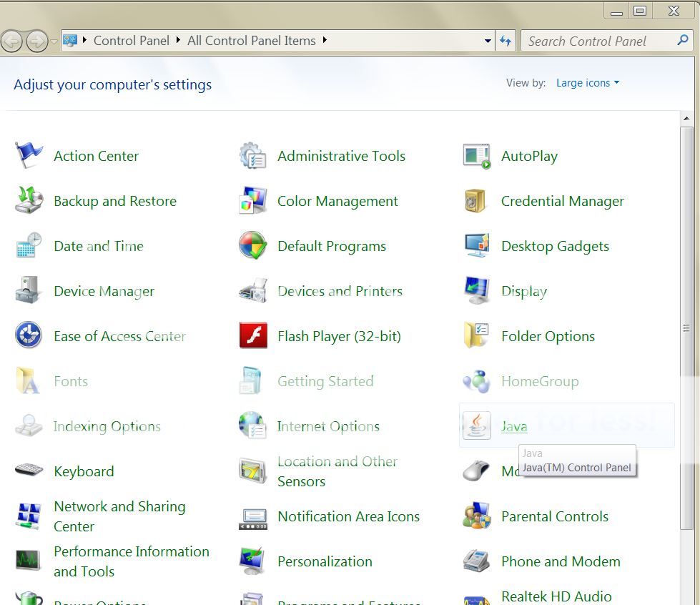Viewport: 700px width, 605px height.
Task: Click the Personalization icon
Action: [x=252, y=561]
